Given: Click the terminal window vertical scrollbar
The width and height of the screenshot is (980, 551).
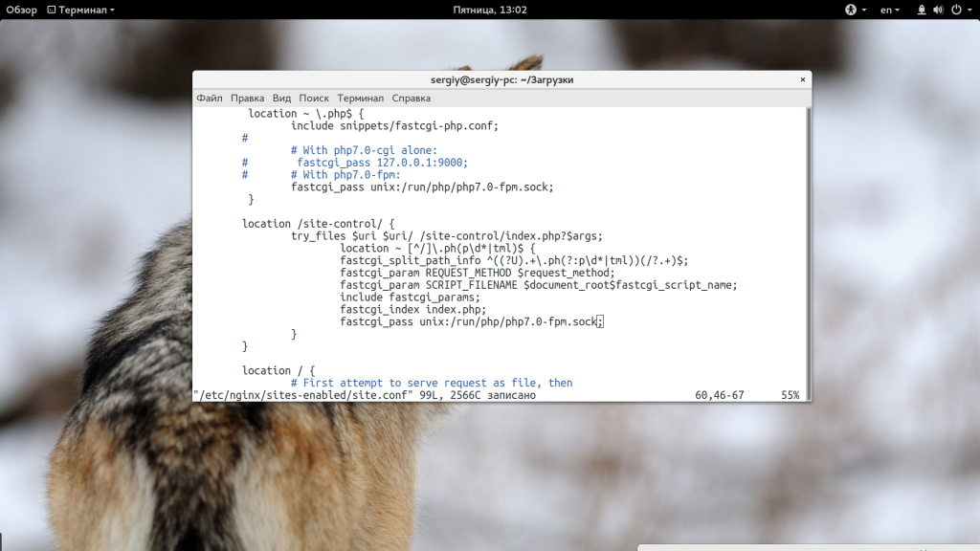Looking at the screenshot, I should 807,249.
